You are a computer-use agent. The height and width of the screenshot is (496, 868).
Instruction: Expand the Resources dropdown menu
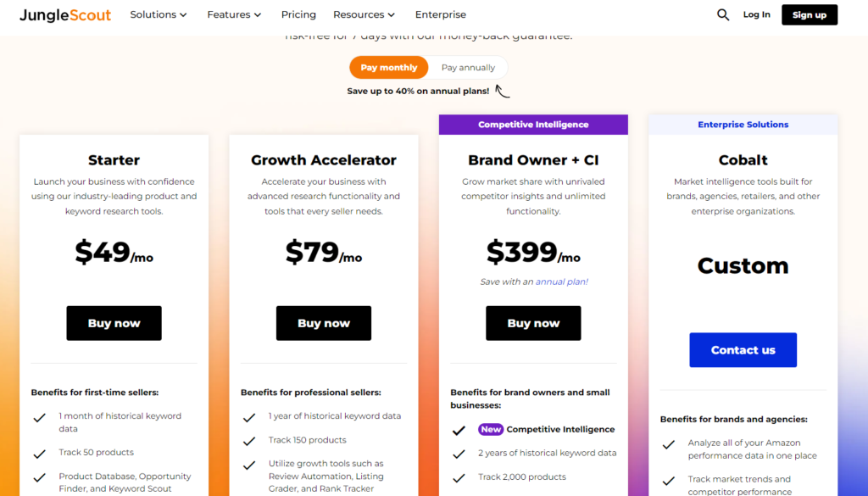(x=364, y=14)
